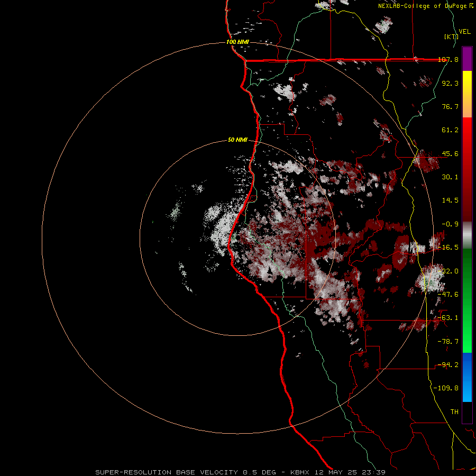Click the "0.5 DEG" tilt text in the caption

click(x=259, y=472)
